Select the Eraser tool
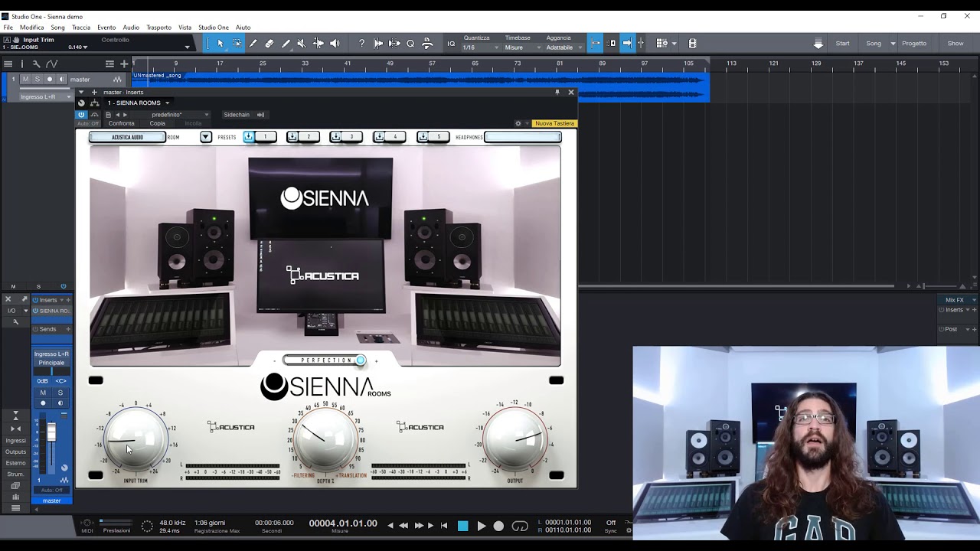 tap(269, 44)
